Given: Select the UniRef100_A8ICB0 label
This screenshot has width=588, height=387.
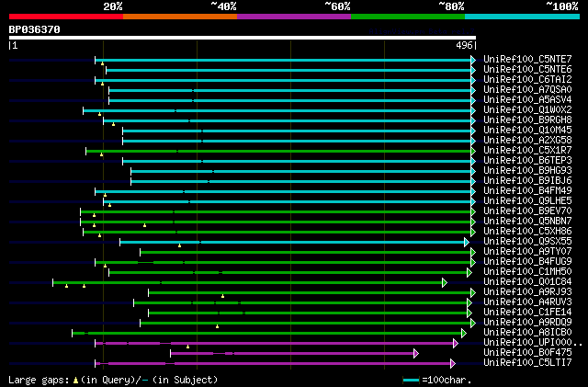Looking at the screenshot, I should [x=527, y=333].
